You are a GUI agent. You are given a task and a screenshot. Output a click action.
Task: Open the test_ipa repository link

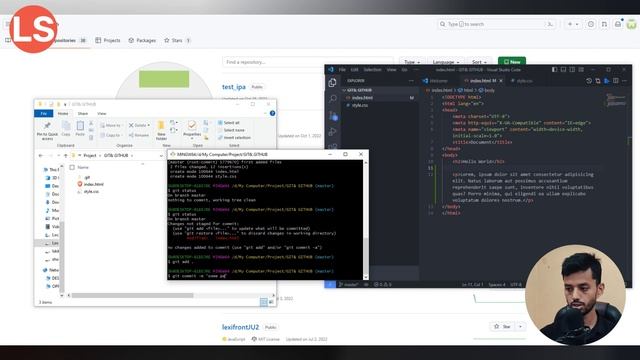[x=234, y=87]
